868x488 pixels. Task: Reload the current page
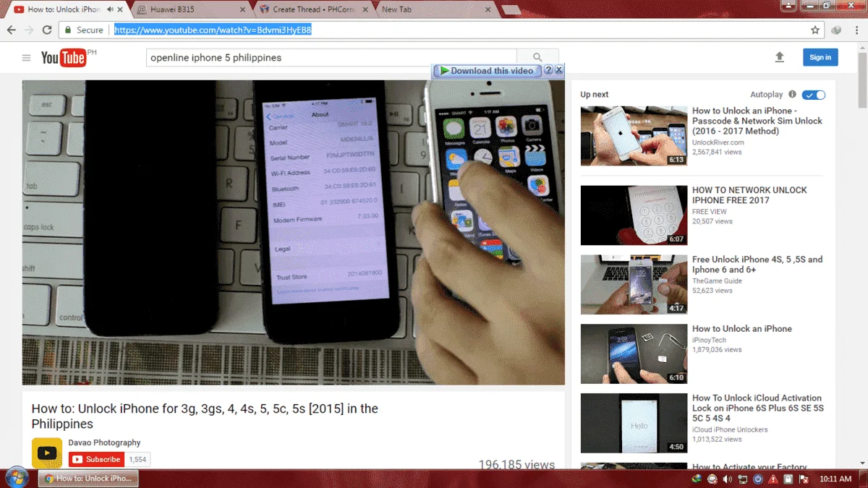[x=47, y=30]
